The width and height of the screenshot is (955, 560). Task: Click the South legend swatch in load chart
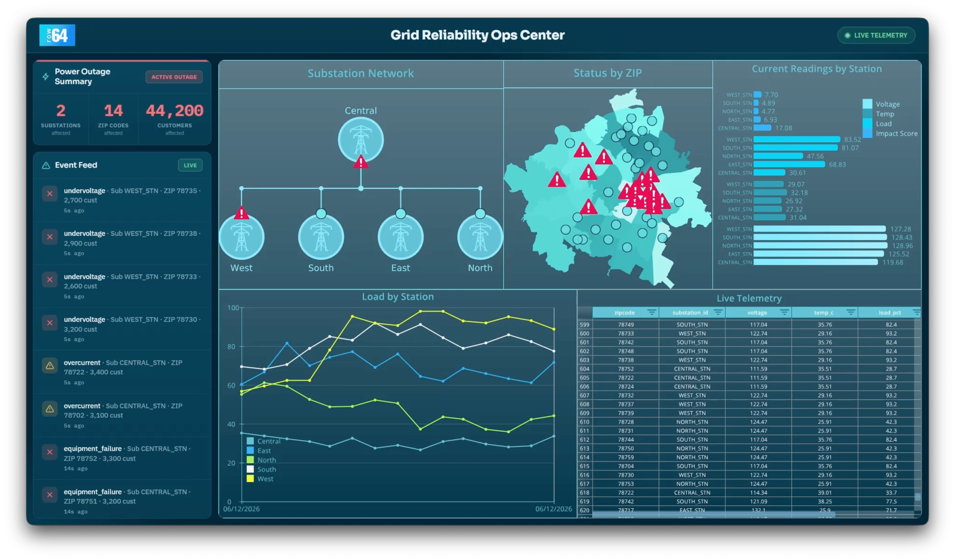pos(250,469)
